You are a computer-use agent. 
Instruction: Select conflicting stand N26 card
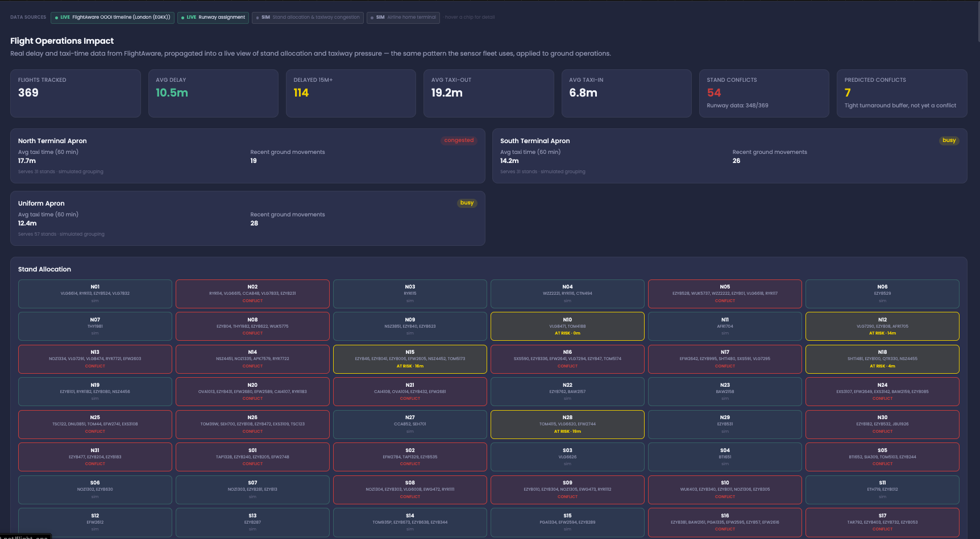coord(252,424)
